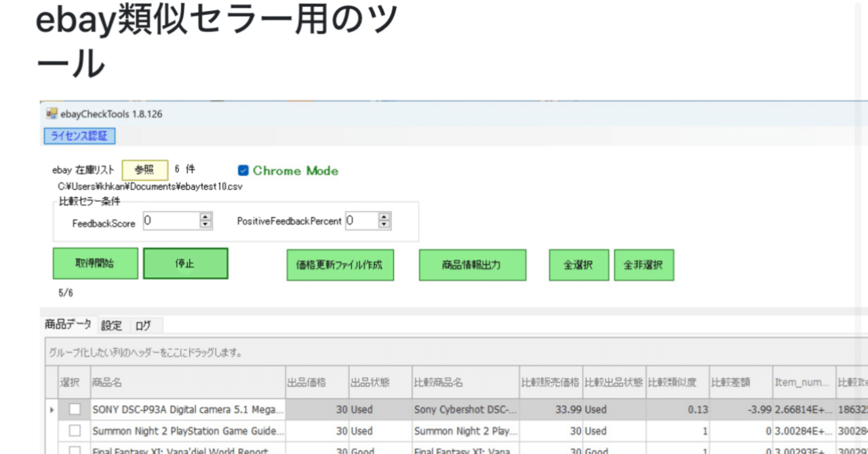Check the SONY DSC-P93A row checkbox
This screenshot has height=454, width=868.
point(75,409)
